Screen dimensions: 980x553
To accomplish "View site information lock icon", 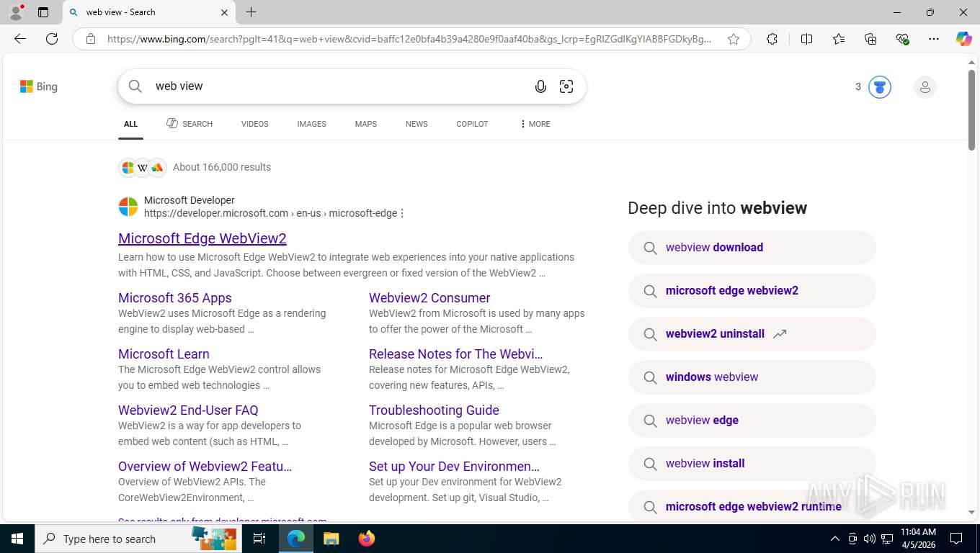I will pyautogui.click(x=91, y=39).
